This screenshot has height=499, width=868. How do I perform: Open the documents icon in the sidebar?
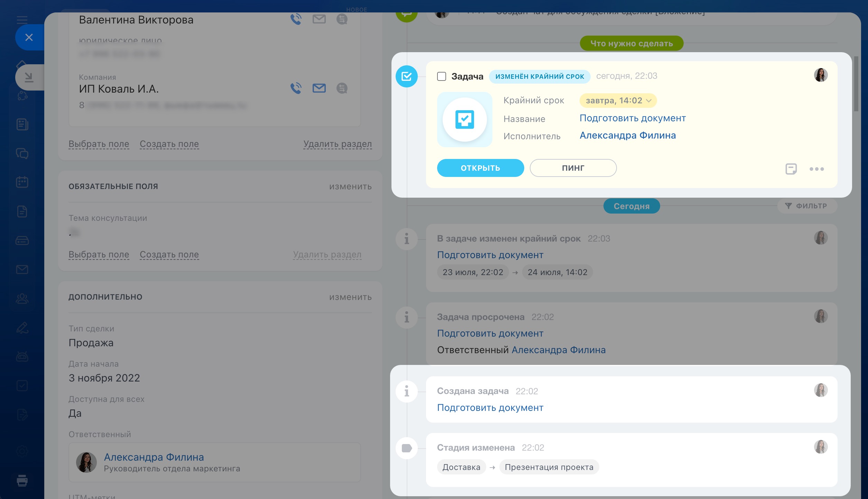22,211
